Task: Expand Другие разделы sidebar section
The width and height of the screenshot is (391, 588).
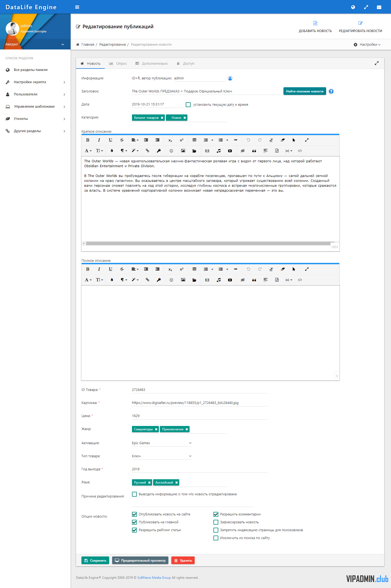Action: point(35,131)
